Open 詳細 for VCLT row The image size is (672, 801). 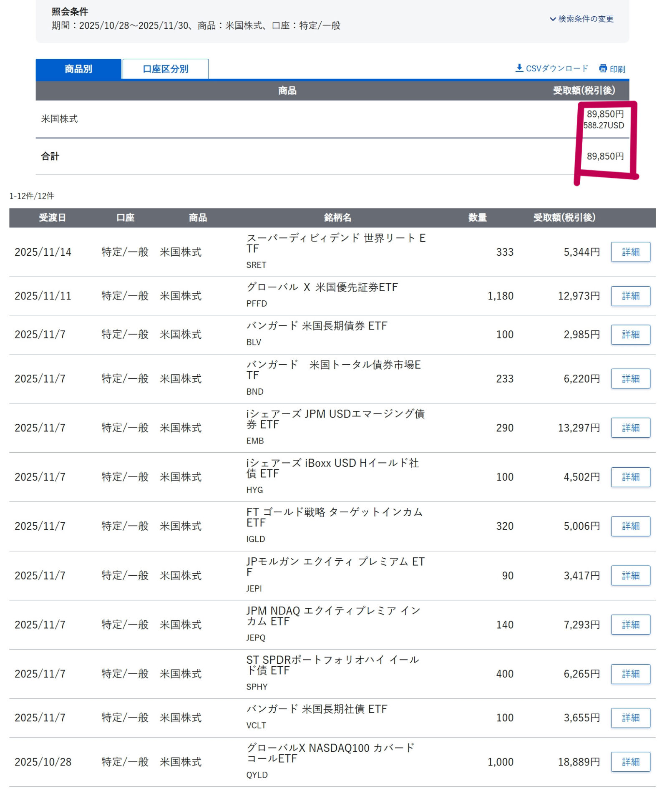[630, 718]
